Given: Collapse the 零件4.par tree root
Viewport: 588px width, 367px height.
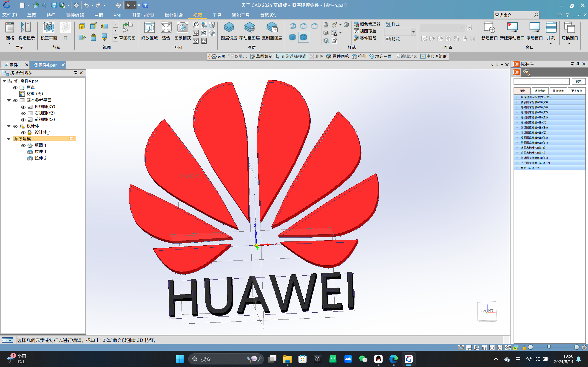Looking at the screenshot, I should tap(4, 81).
